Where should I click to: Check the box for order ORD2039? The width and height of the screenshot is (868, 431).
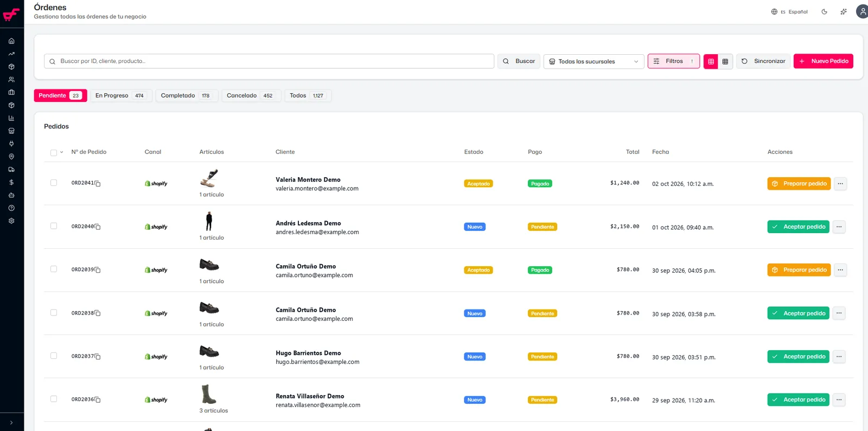click(54, 269)
